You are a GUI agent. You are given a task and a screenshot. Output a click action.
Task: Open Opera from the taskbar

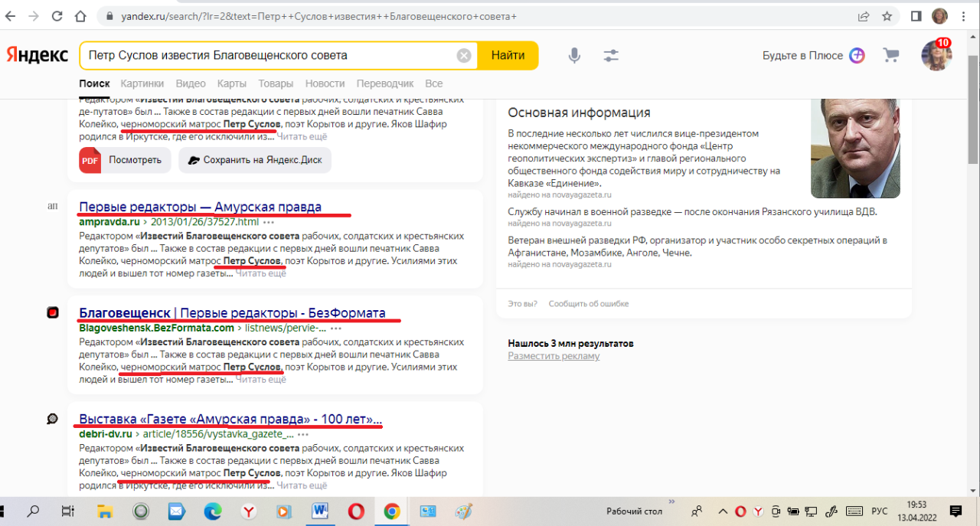356,511
